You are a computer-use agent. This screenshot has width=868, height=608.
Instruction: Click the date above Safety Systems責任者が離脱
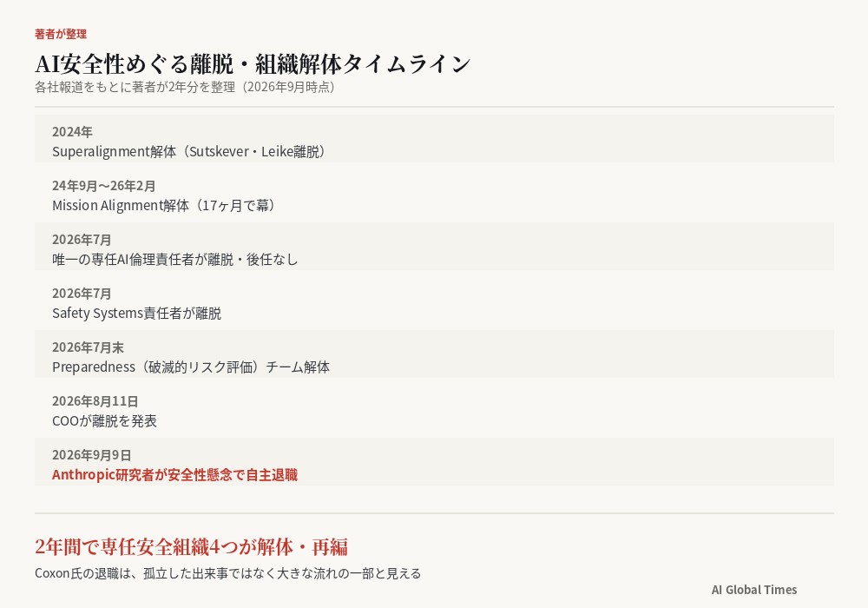click(82, 293)
